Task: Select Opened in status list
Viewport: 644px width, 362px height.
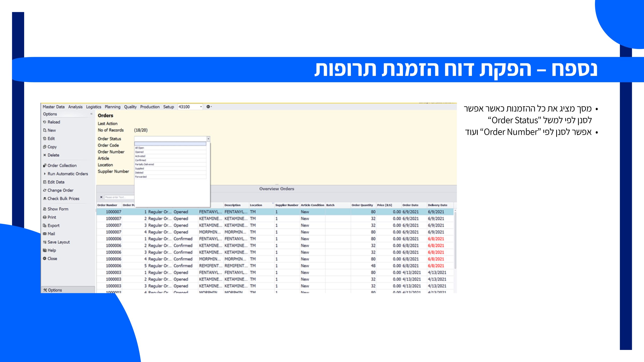Action: click(170, 152)
